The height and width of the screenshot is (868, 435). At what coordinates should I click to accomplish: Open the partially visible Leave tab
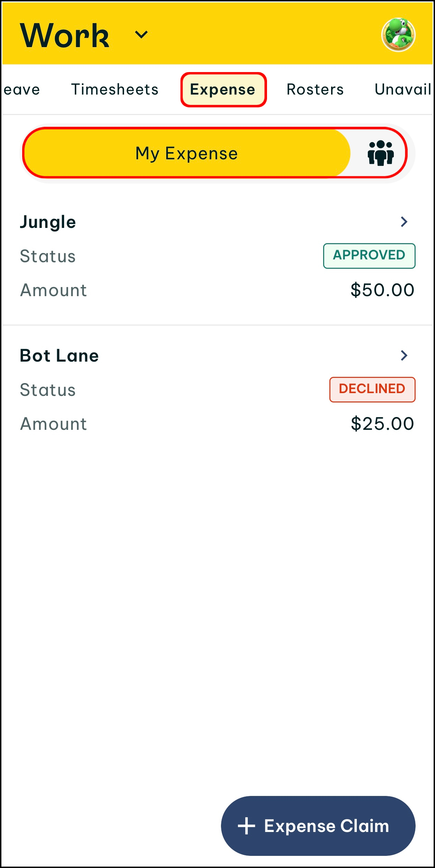pos(21,90)
